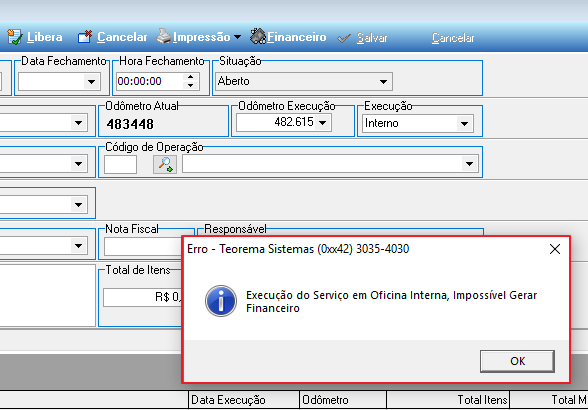Click the Odômetro Atual value 483448

pos(130,124)
